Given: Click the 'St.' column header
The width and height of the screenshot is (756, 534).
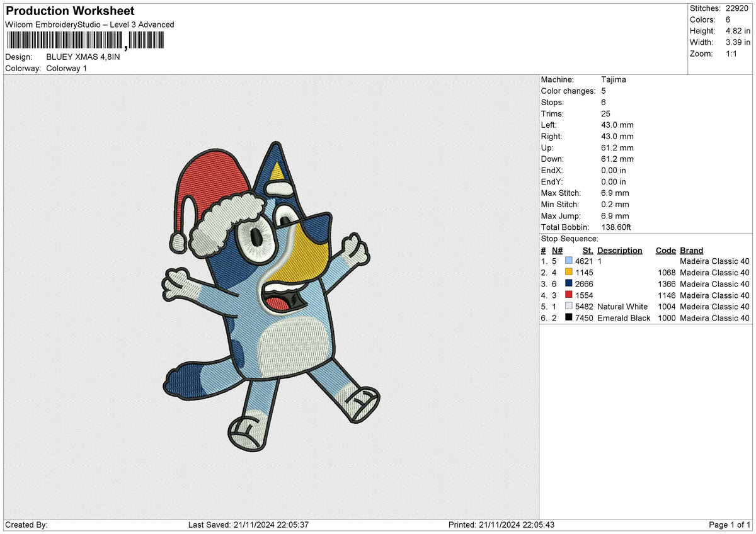Looking at the screenshot, I should (x=588, y=250).
